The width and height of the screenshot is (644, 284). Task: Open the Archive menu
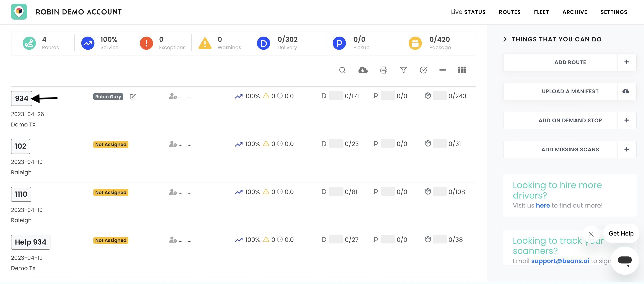click(574, 12)
